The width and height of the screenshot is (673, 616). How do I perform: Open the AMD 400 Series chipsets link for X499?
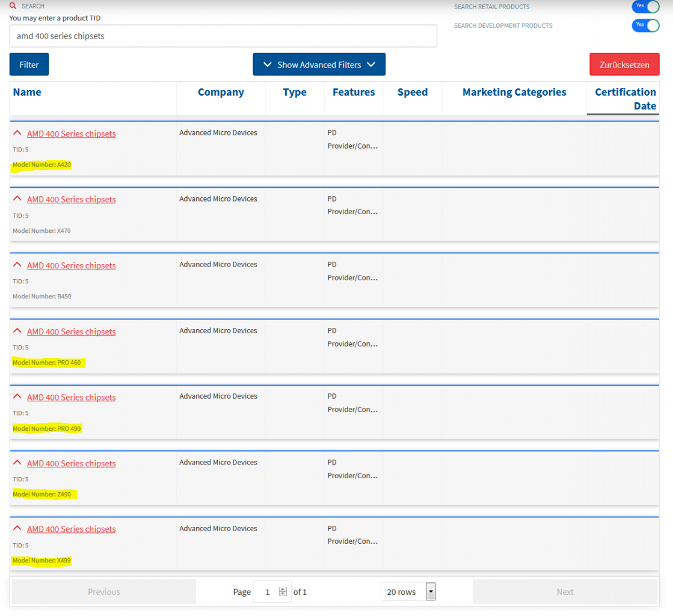[71, 529]
